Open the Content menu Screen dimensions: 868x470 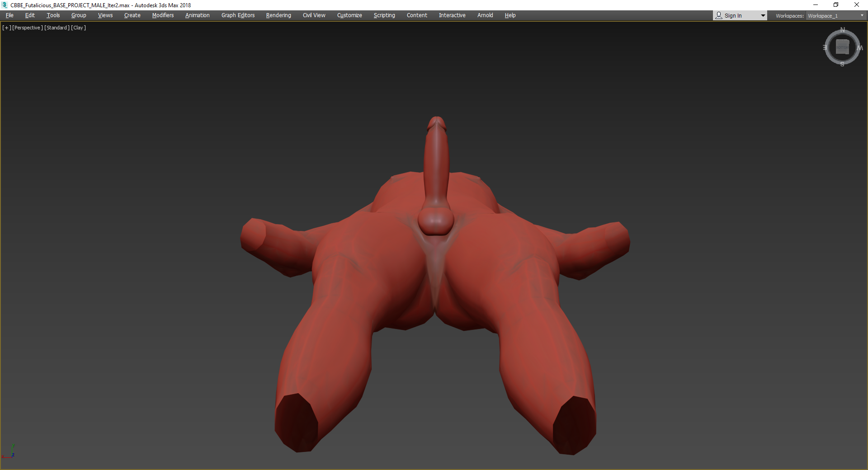(x=417, y=15)
